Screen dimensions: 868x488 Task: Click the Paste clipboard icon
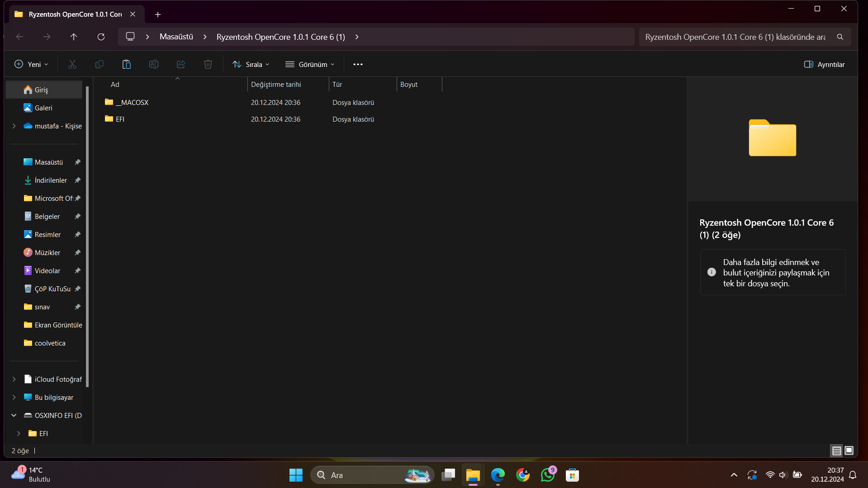click(127, 64)
